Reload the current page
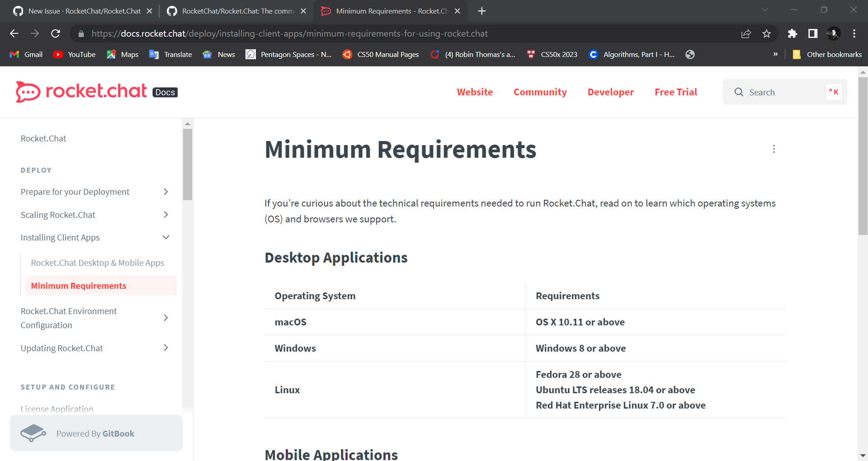This screenshot has height=461, width=868. (56, 33)
